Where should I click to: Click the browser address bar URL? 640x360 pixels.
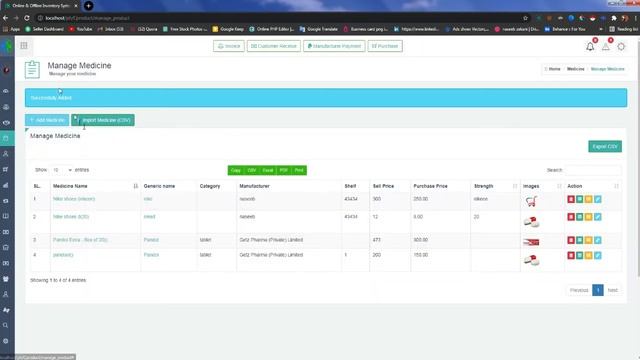(87, 18)
